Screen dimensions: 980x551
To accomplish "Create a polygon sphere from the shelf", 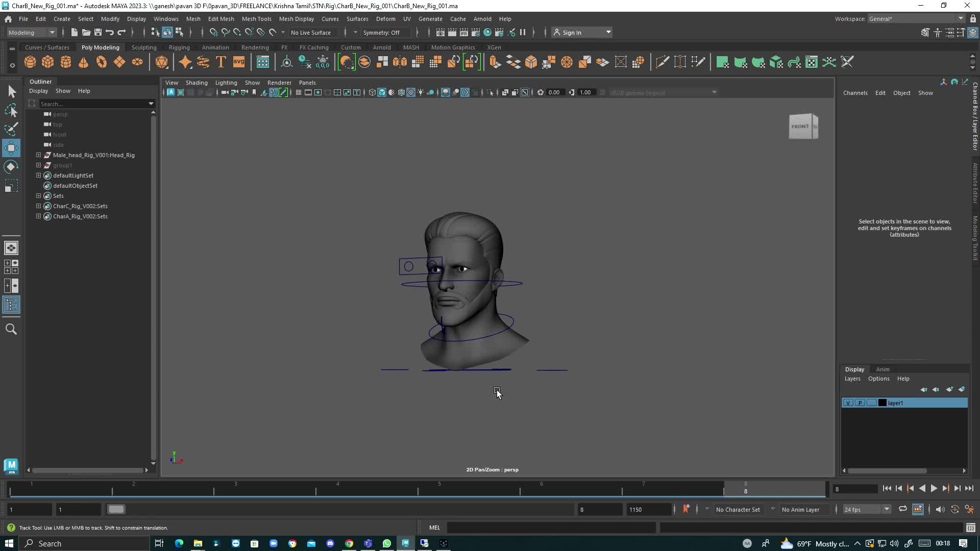I will pyautogui.click(x=30, y=62).
